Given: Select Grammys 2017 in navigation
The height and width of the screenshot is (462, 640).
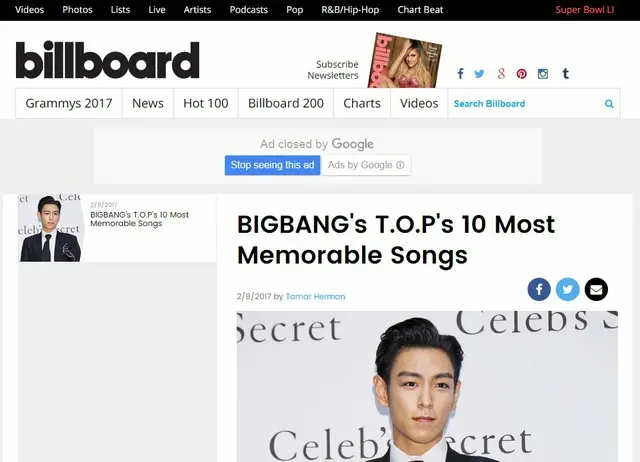Looking at the screenshot, I should (x=69, y=103).
